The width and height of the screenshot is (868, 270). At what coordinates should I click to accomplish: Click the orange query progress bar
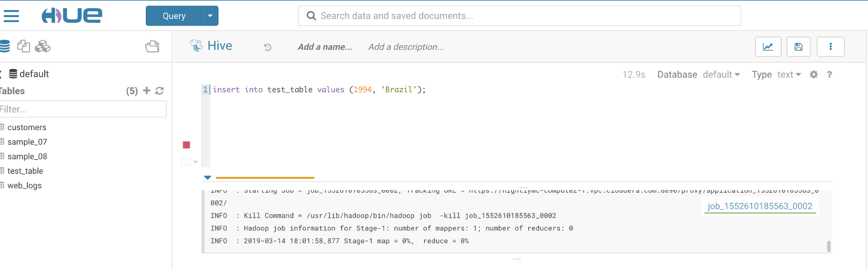coord(265,178)
